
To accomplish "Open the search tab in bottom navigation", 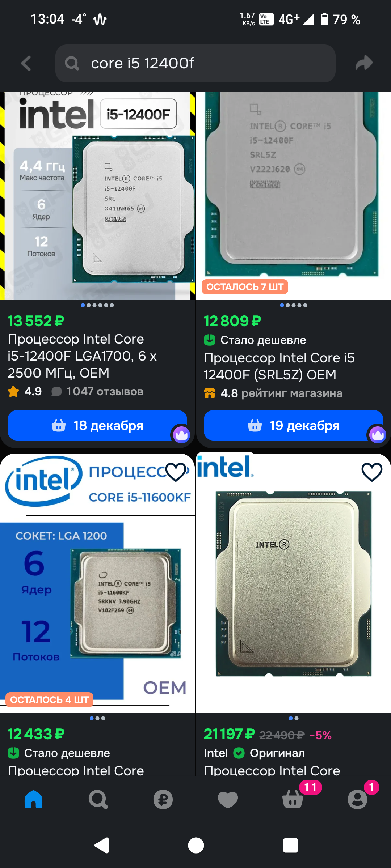I will (98, 799).
